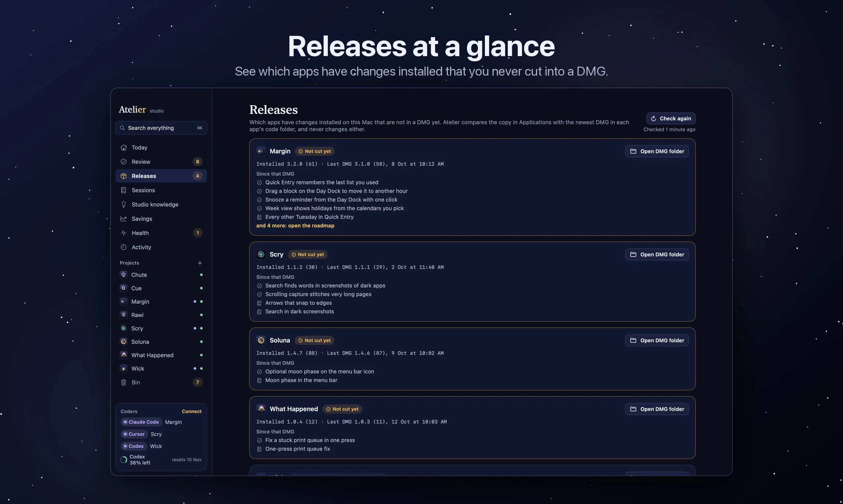Open the Sessions page
843x504 pixels.
[161, 190]
